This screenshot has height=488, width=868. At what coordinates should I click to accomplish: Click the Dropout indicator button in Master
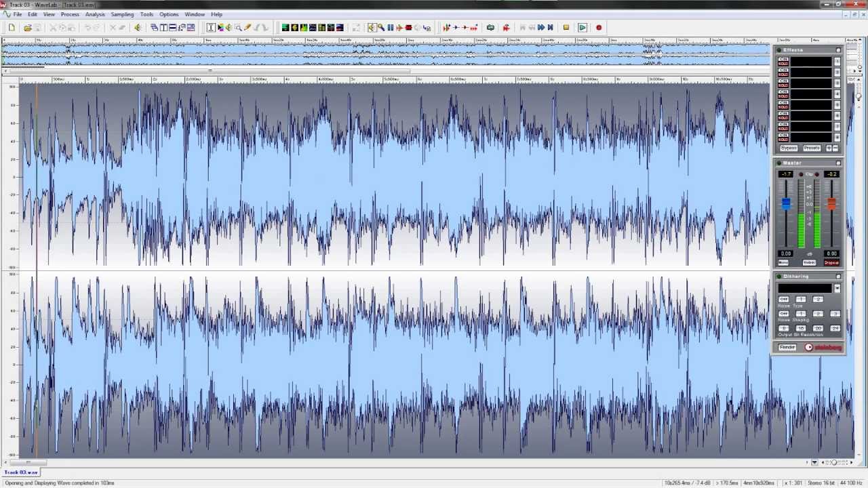(x=831, y=262)
